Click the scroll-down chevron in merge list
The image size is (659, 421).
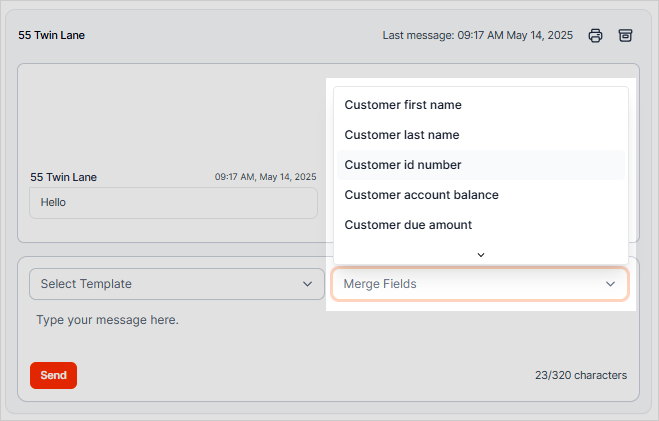coord(481,254)
